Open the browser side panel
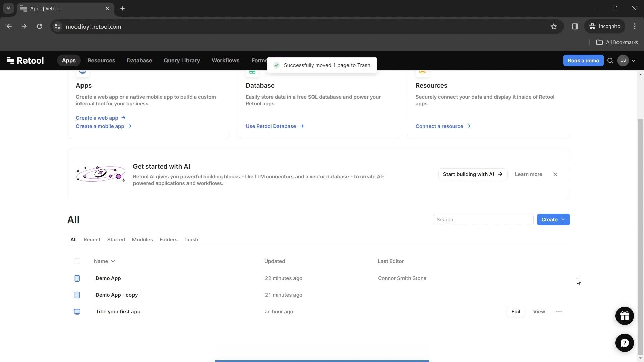 click(x=575, y=26)
